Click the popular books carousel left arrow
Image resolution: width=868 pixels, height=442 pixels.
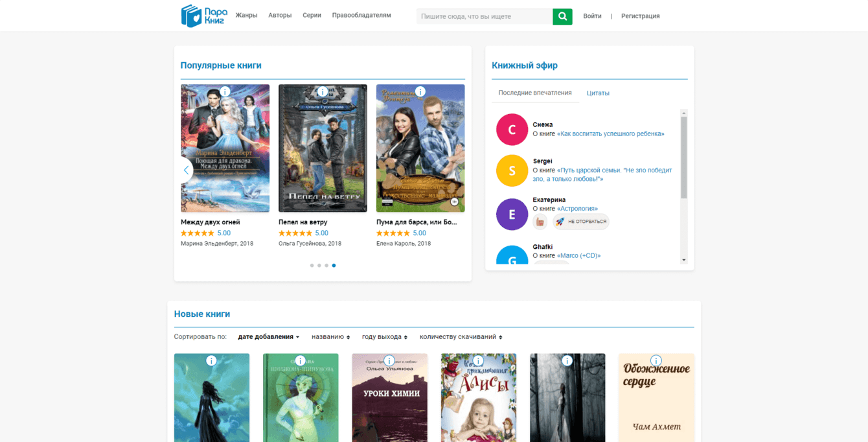pos(186,170)
